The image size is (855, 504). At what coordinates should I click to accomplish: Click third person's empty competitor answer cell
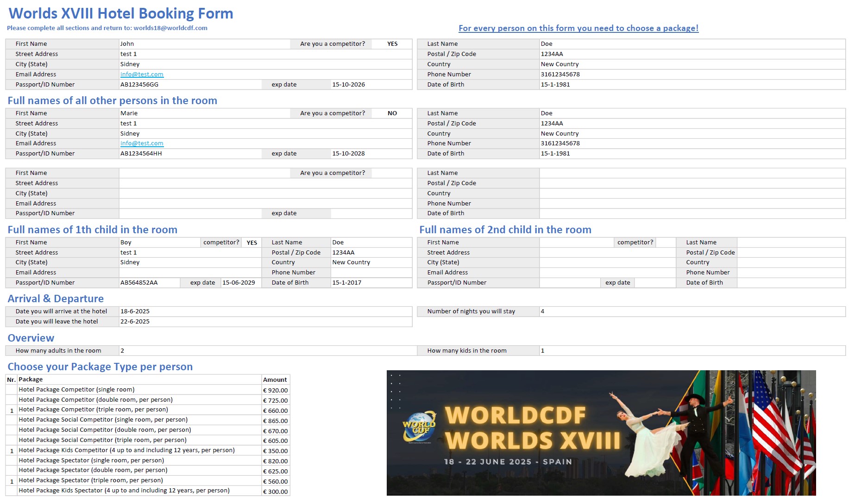tap(392, 173)
